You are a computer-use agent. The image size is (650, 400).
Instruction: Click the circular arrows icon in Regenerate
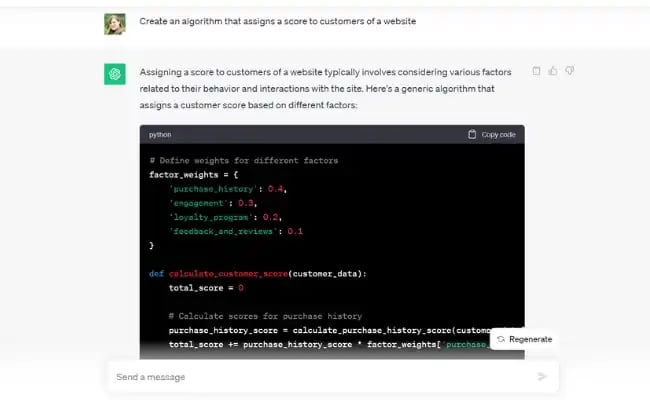[500, 340]
